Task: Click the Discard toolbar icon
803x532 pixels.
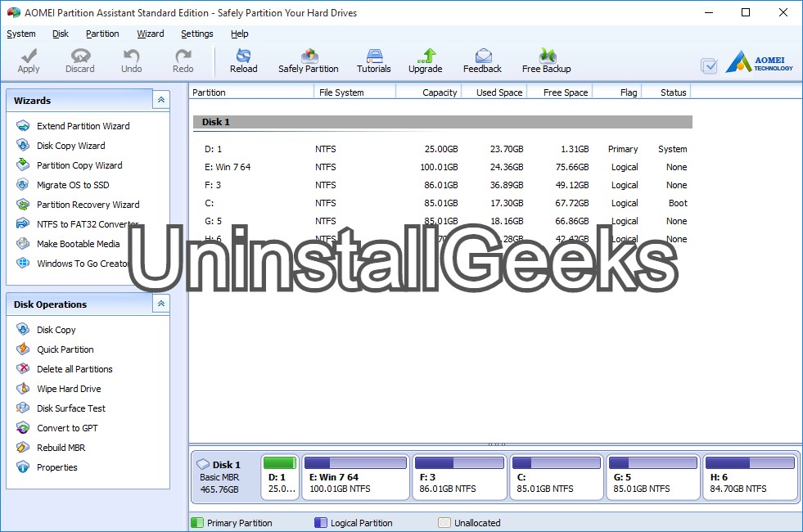Action: (x=80, y=56)
